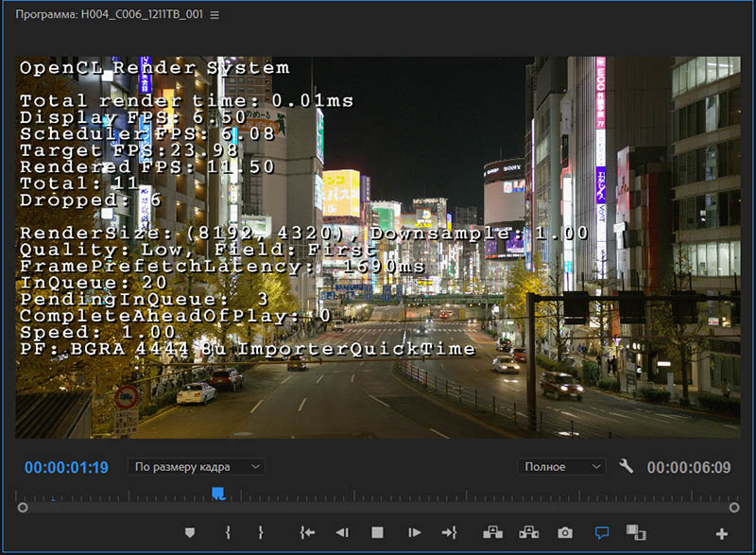Screen dimensions: 756x555
Task: Stop playback with the square button
Action: point(377,532)
